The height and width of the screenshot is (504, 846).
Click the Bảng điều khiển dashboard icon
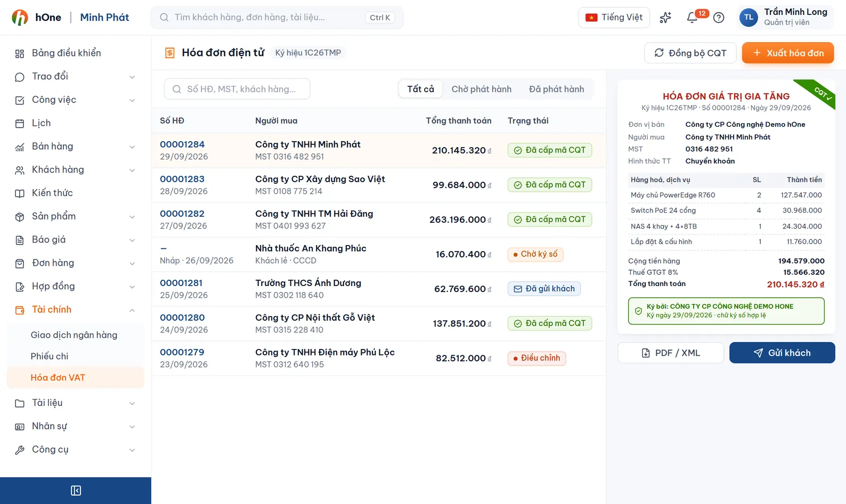(x=20, y=53)
